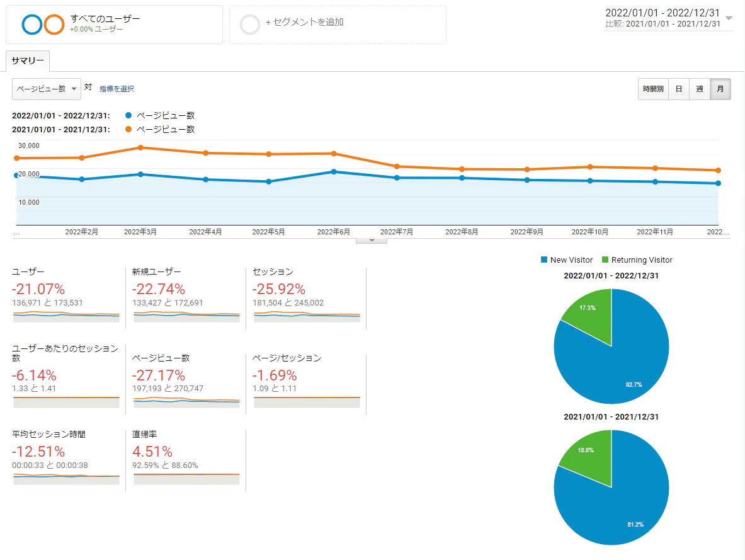Viewport: 745px width, 560px height.
Task: Click the blue and orange segment circles icon
Action: [x=43, y=25]
